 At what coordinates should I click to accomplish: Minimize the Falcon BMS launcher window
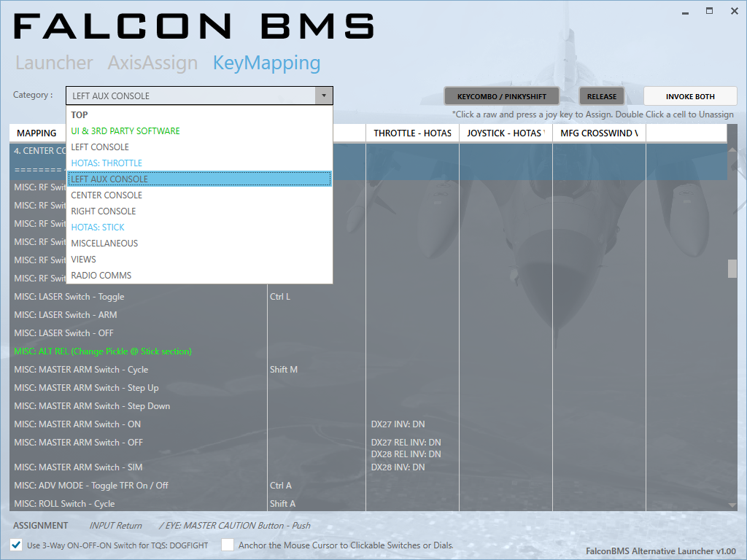(x=685, y=12)
